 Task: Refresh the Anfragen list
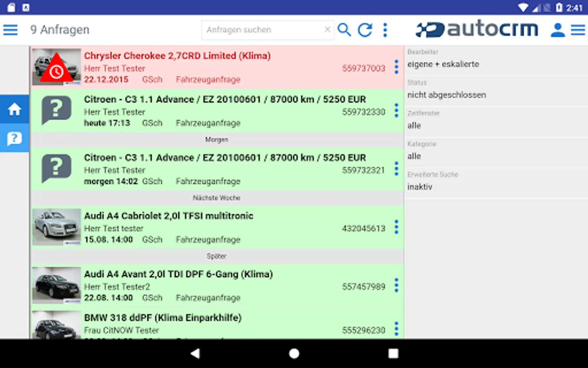click(365, 30)
